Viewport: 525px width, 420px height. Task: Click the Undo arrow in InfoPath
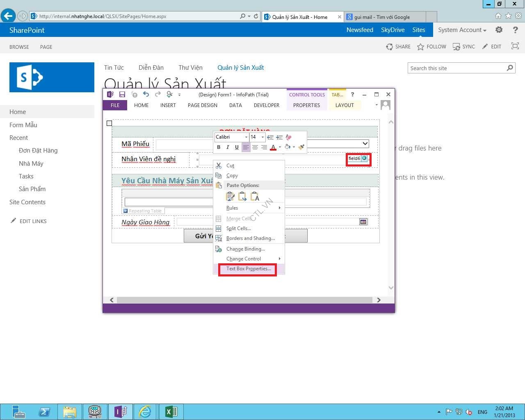pos(146,94)
